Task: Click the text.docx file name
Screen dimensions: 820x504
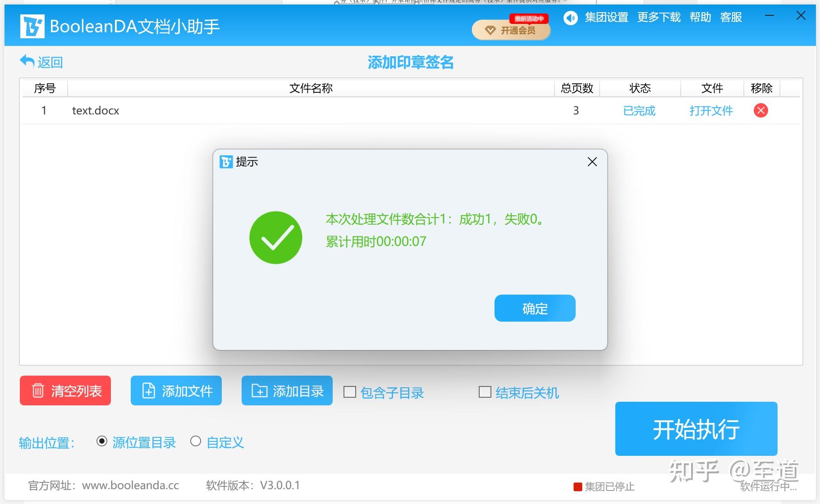Action: (x=96, y=111)
